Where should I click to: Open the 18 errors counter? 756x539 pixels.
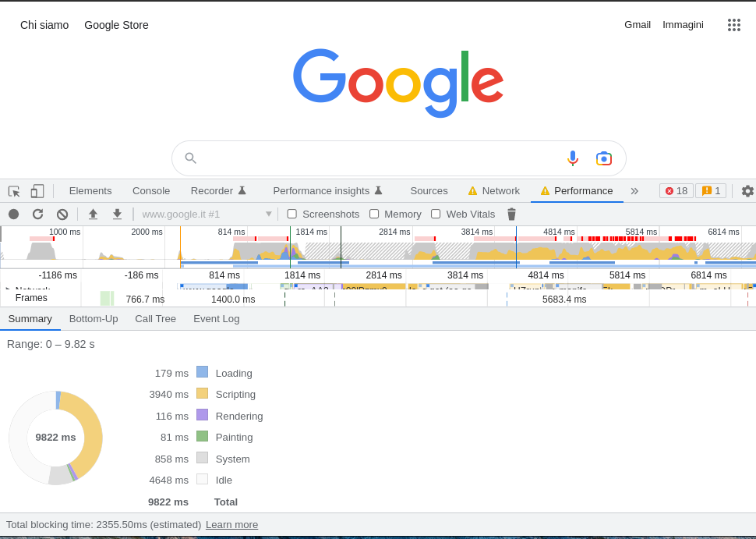677,191
